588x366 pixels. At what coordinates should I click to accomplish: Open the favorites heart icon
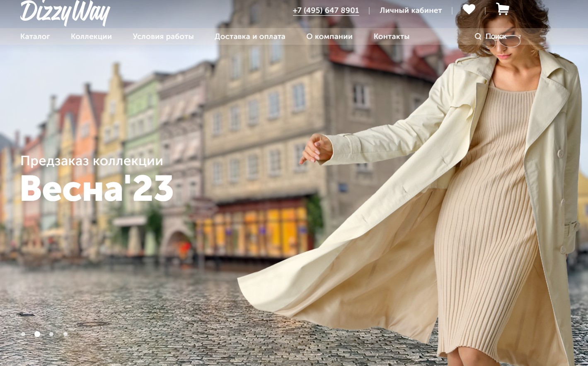point(469,10)
